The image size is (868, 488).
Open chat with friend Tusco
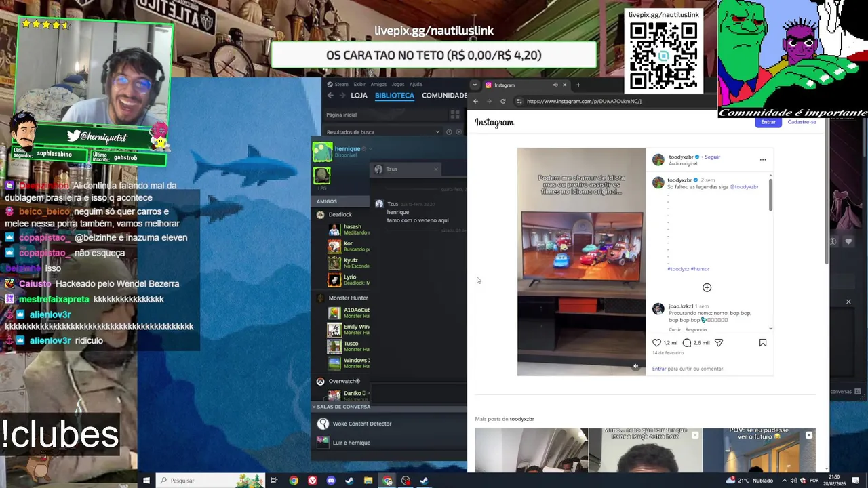pyautogui.click(x=349, y=346)
